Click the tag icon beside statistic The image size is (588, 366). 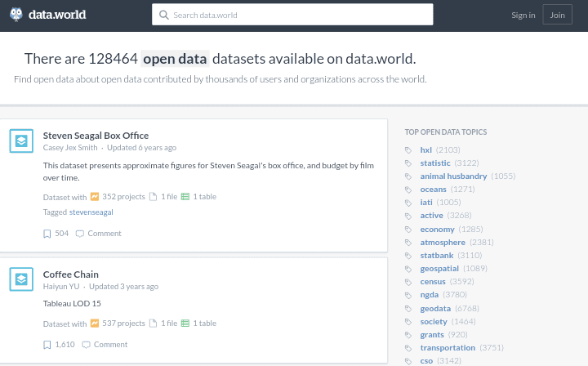point(408,163)
